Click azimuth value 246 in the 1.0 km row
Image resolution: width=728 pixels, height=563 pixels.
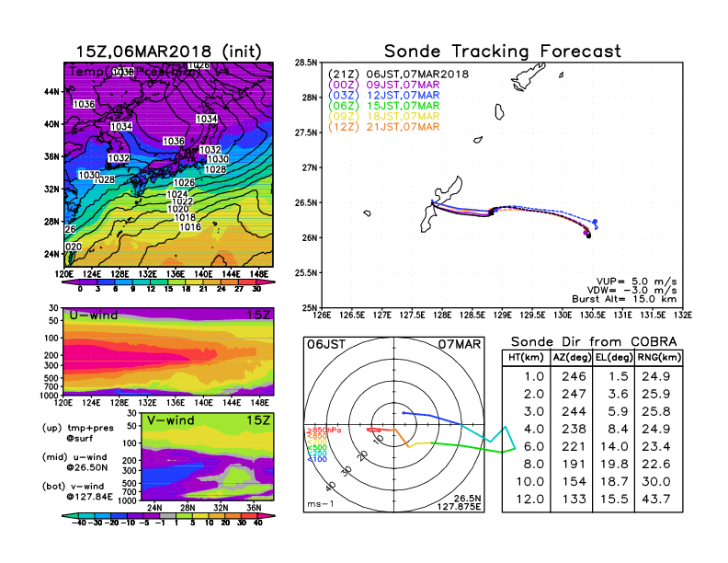pyautogui.click(x=574, y=376)
